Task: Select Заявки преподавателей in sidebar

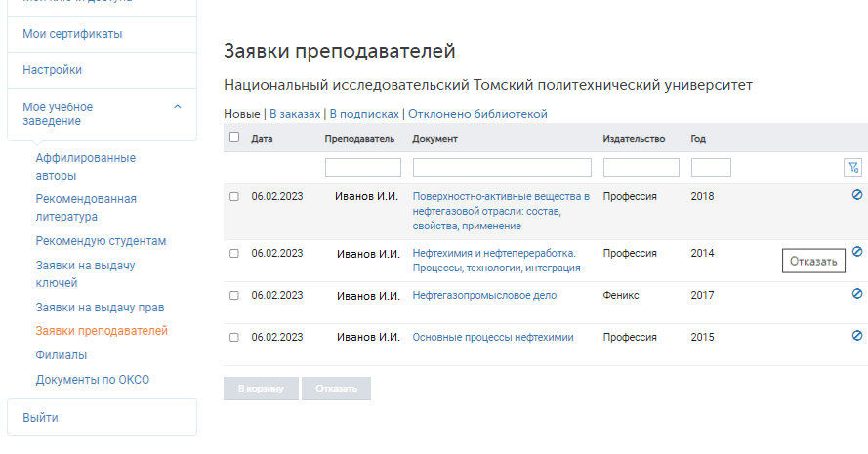Action: point(102,331)
